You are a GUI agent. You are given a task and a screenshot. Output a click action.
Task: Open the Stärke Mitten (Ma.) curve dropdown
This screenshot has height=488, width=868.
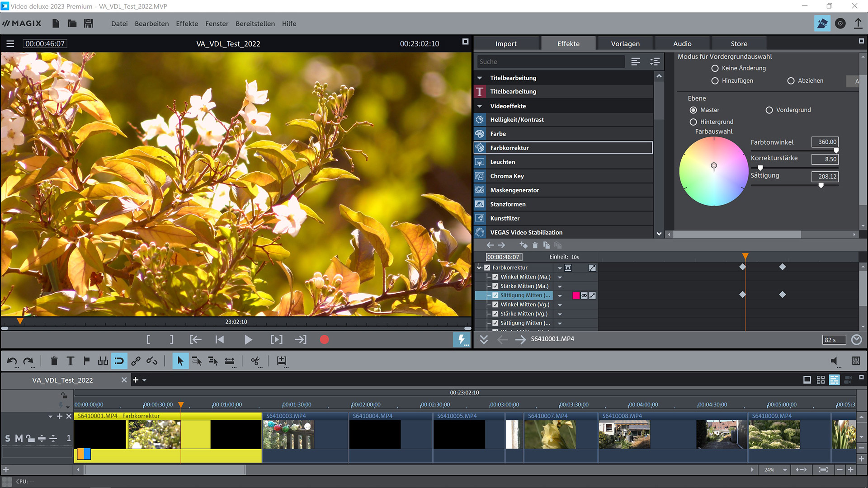(x=560, y=286)
